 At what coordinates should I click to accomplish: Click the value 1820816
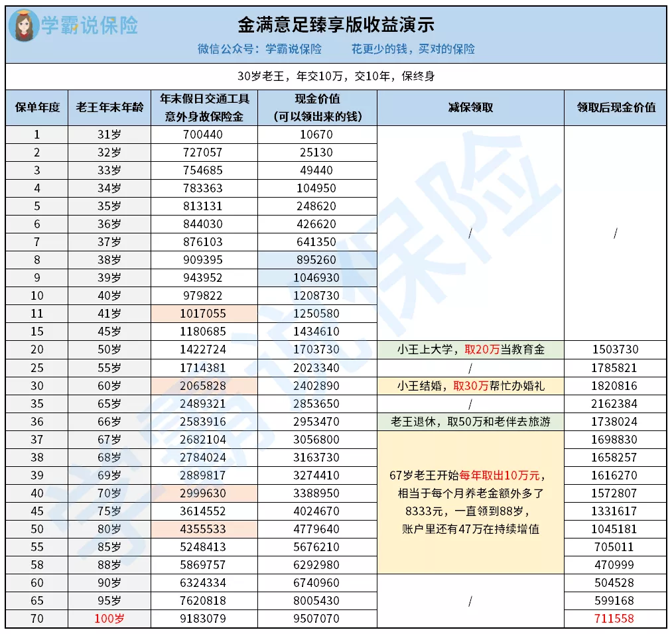[x=614, y=386]
